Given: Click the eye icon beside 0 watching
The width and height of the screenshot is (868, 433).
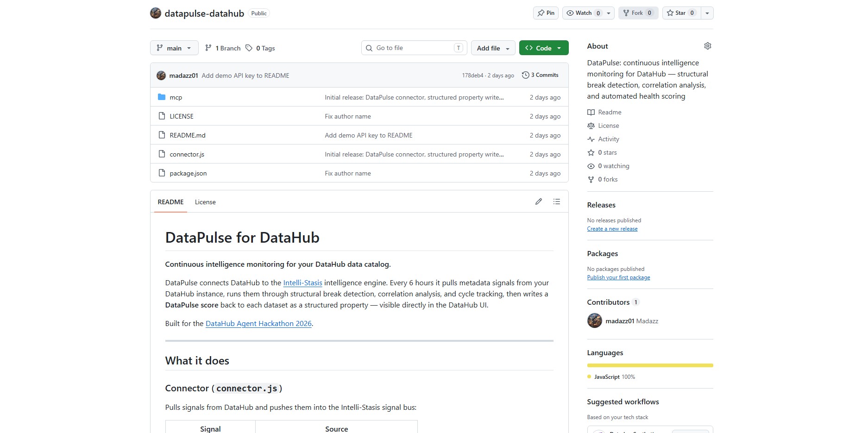Looking at the screenshot, I should point(591,166).
